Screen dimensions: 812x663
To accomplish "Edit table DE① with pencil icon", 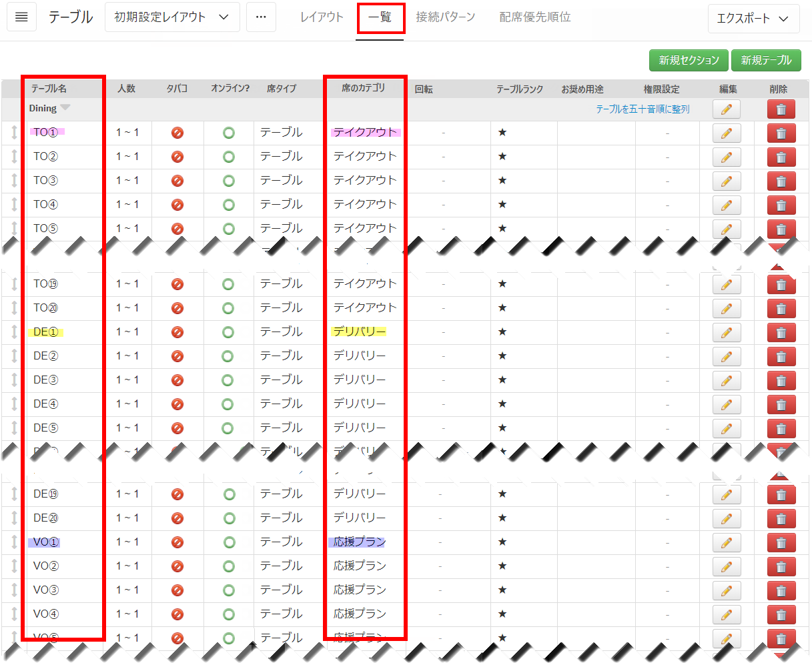I will tap(727, 333).
